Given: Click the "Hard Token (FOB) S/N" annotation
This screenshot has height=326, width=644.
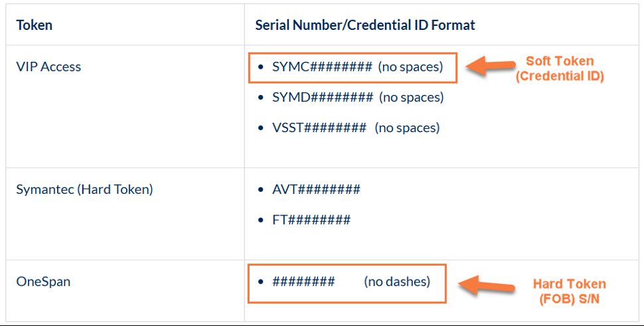Looking at the screenshot, I should [x=569, y=291].
